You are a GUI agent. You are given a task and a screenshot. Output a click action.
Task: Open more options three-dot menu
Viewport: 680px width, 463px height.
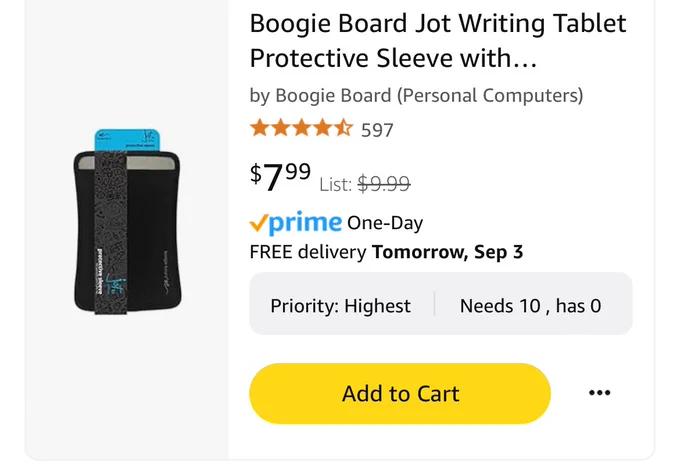599,393
